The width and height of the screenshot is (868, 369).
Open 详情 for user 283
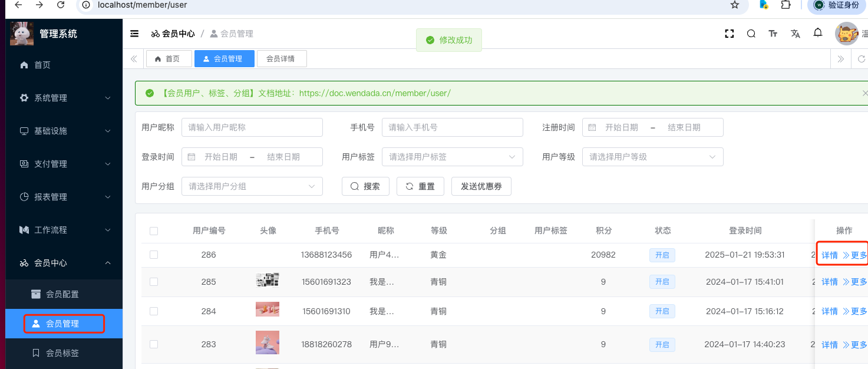[x=830, y=345]
